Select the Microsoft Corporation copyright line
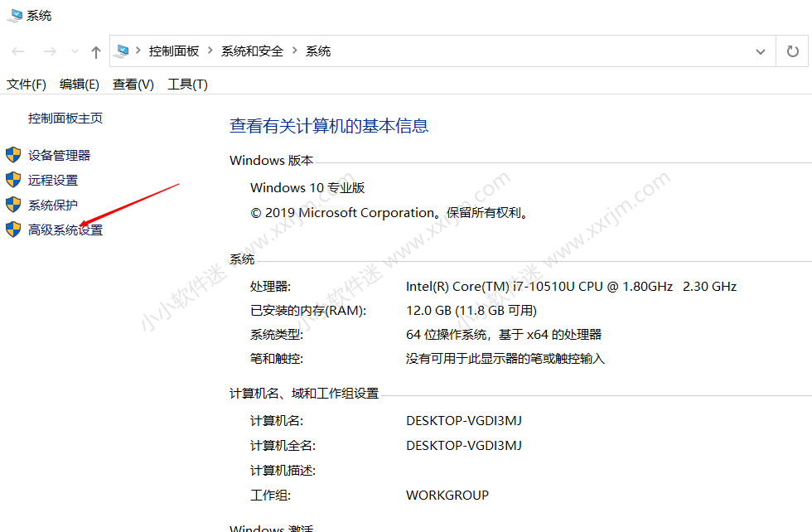Viewport: 812px width, 532px height. click(x=389, y=213)
